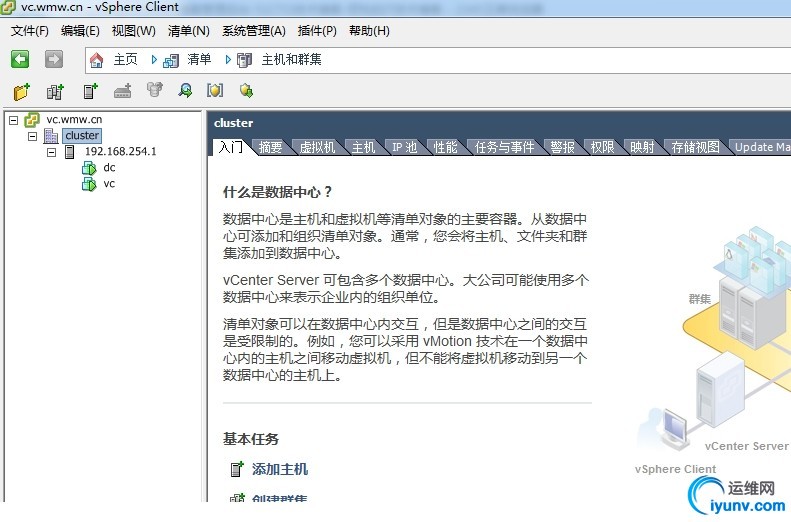This screenshot has width=791, height=522.
Task: Click the grayed new virtual machine toolbar icon
Action: click(123, 91)
